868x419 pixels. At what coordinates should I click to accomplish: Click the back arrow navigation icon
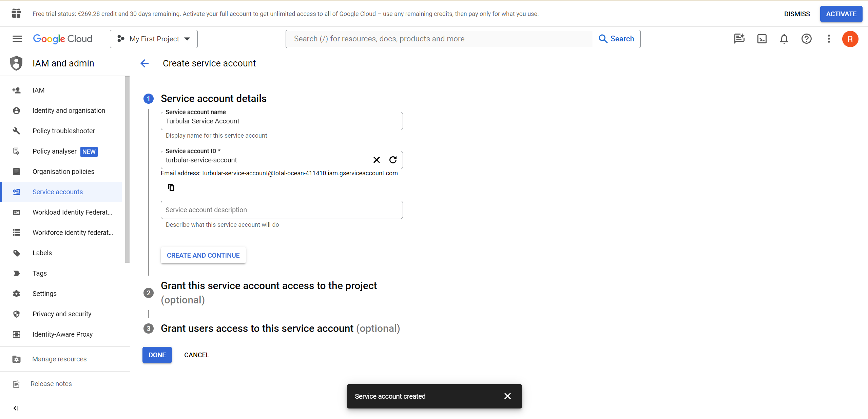144,63
